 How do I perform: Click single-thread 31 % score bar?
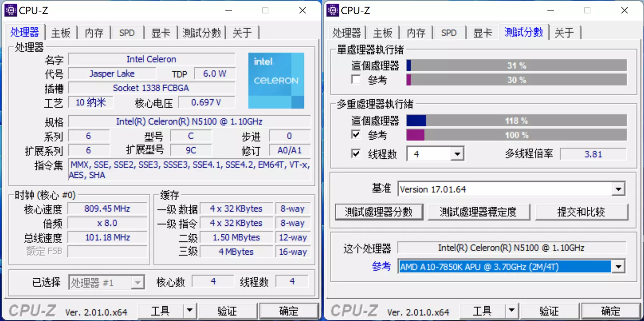(x=517, y=66)
